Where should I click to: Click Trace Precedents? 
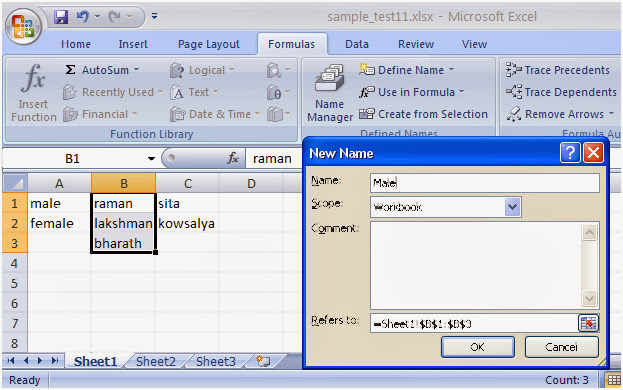(x=558, y=70)
